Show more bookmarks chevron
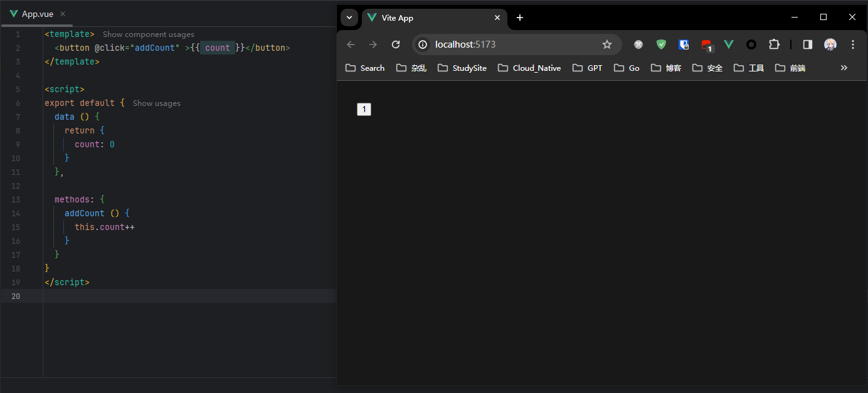 click(x=844, y=68)
